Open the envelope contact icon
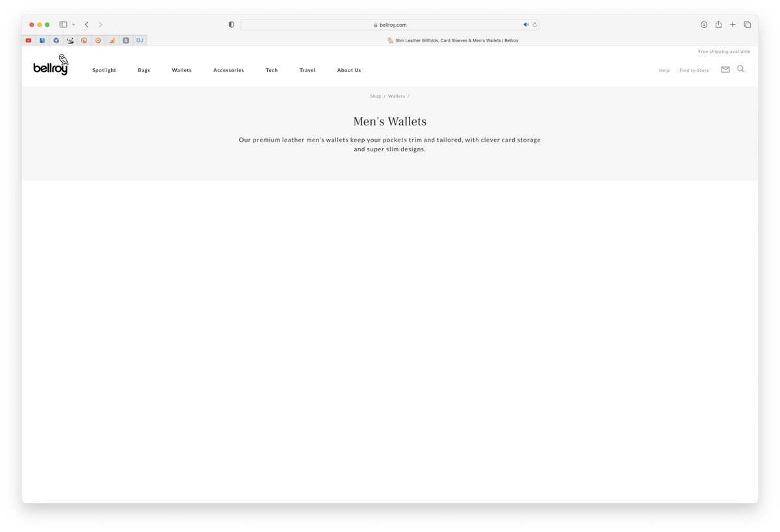The width and height of the screenshot is (780, 532). tap(725, 70)
